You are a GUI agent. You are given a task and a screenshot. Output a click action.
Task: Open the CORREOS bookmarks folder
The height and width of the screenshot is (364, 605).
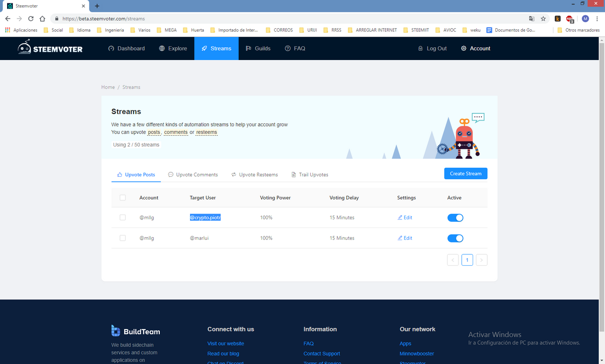[279, 30]
